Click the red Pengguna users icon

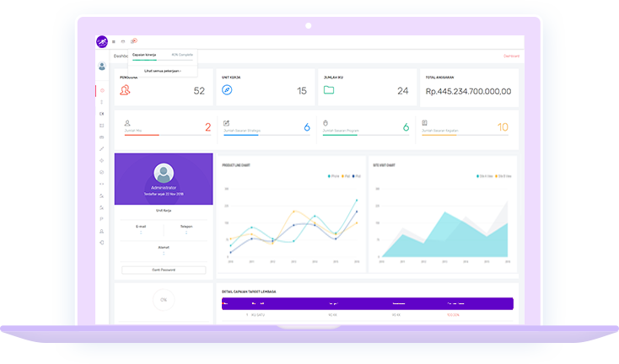click(x=126, y=90)
